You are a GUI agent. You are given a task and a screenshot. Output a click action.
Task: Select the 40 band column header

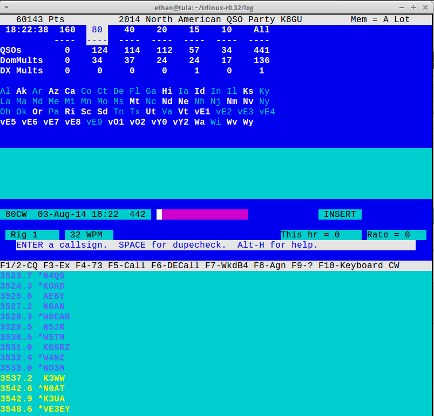(x=129, y=30)
